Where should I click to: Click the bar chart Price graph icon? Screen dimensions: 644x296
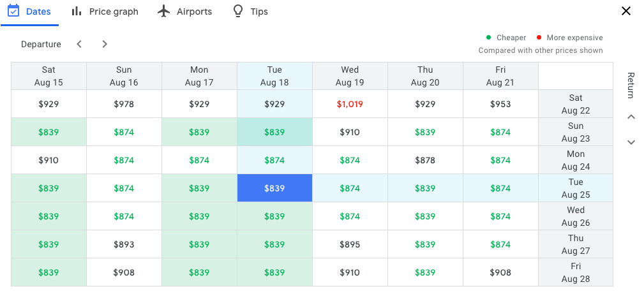coord(77,11)
